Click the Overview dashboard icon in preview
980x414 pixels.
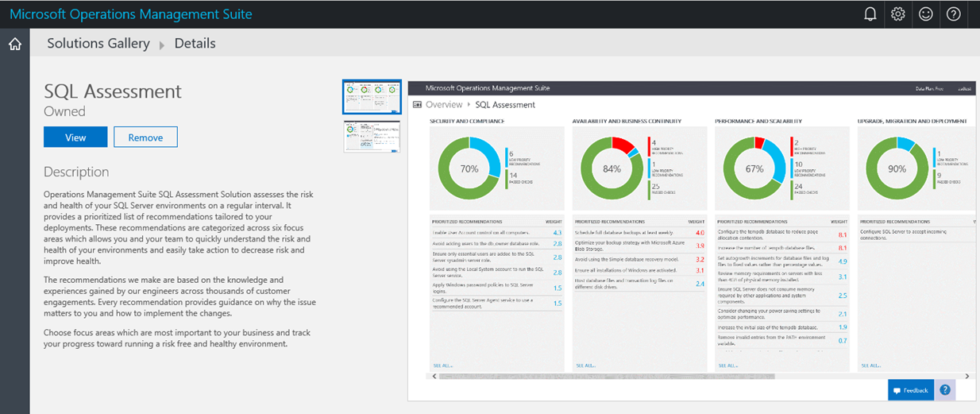pyautogui.click(x=417, y=104)
